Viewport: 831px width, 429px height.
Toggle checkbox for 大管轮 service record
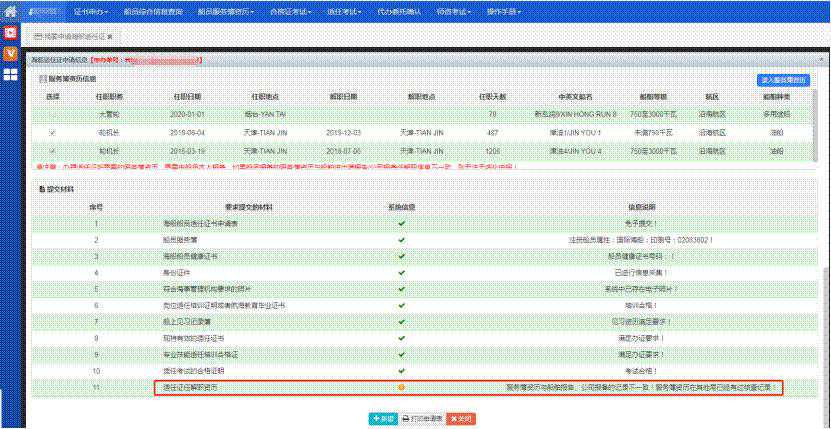(53, 114)
